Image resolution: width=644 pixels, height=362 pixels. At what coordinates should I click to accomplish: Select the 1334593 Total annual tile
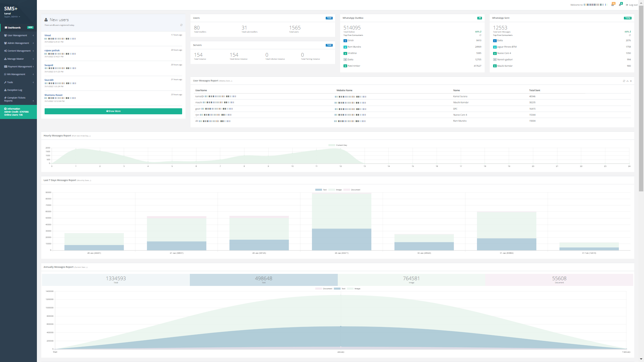coord(116,280)
